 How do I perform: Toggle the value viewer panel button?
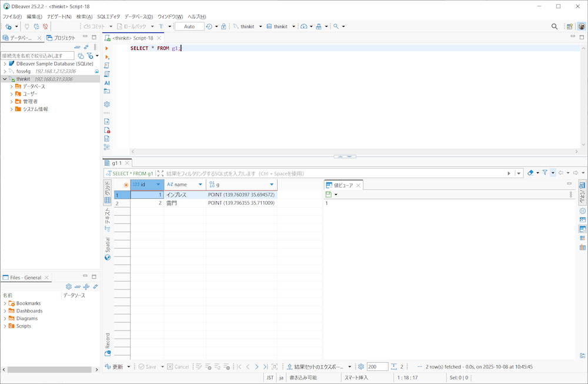(x=582, y=229)
